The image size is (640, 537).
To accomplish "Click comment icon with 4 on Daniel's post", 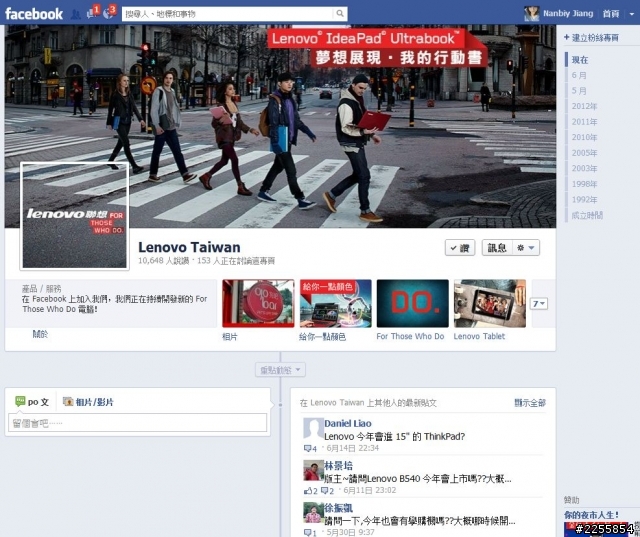I will point(310,448).
